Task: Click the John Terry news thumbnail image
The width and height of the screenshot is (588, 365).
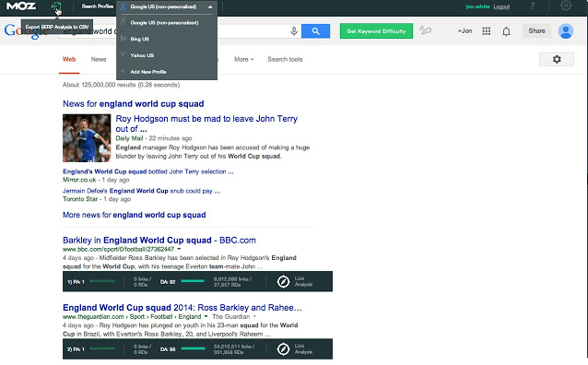Action: 87,138
